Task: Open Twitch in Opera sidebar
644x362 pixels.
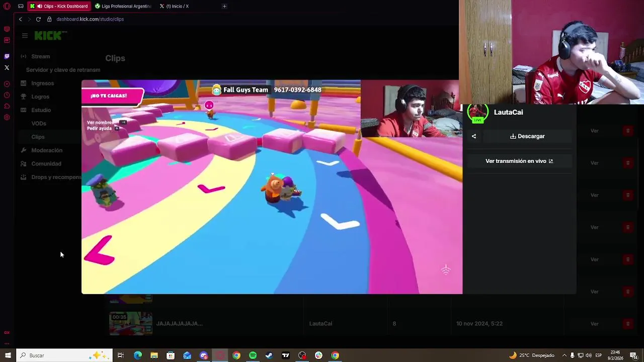Action: click(x=7, y=56)
